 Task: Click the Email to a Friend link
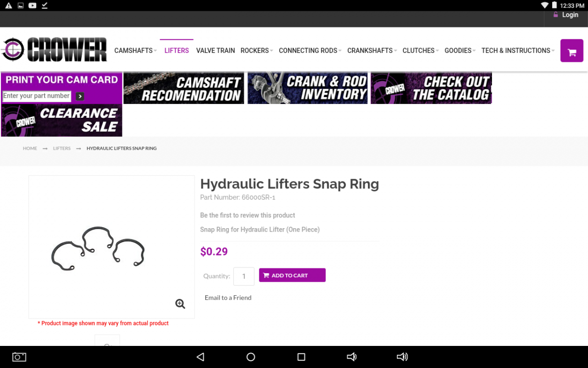click(x=228, y=298)
